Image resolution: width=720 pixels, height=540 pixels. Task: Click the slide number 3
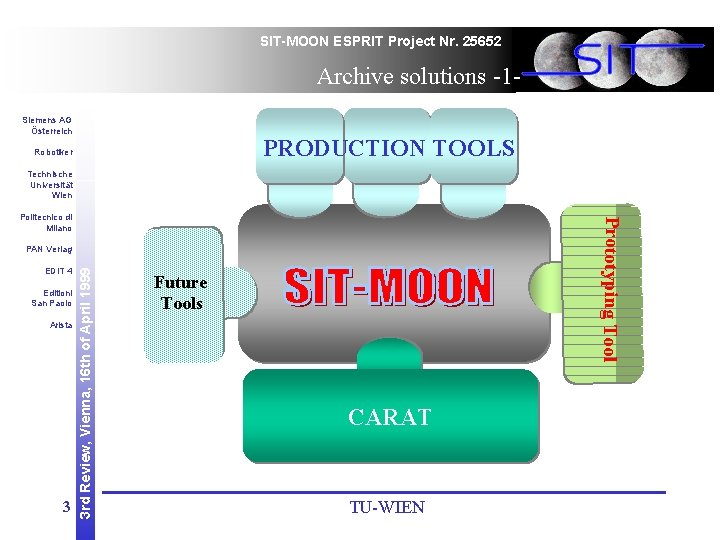[67, 506]
